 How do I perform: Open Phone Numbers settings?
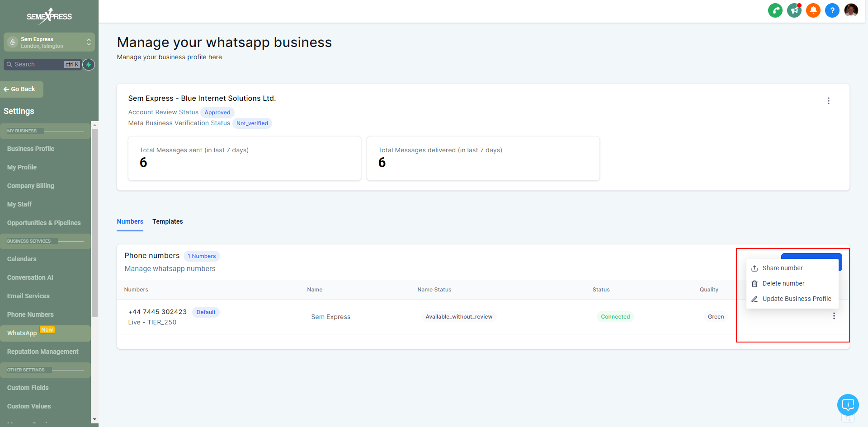pos(30,314)
